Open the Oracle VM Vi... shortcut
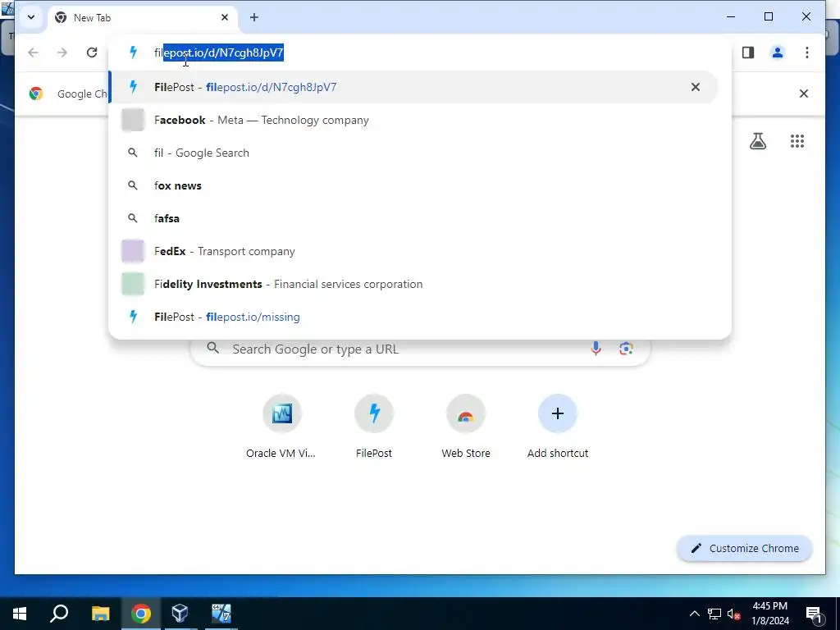840x630 pixels. tap(281, 427)
